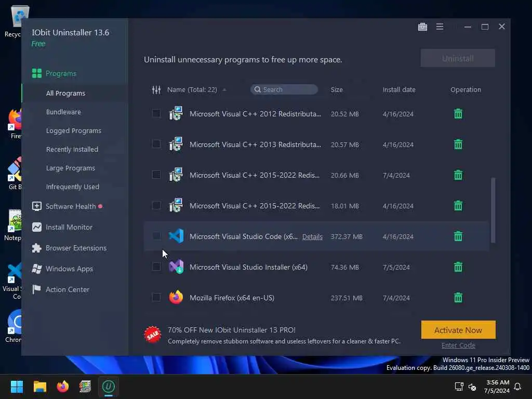Viewport: 532px width, 399px height.
Task: Click the Enter Code link
Action: (458, 345)
